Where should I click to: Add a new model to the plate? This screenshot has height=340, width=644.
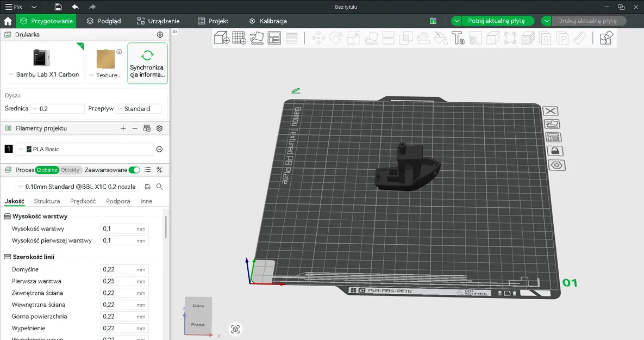tap(221, 38)
